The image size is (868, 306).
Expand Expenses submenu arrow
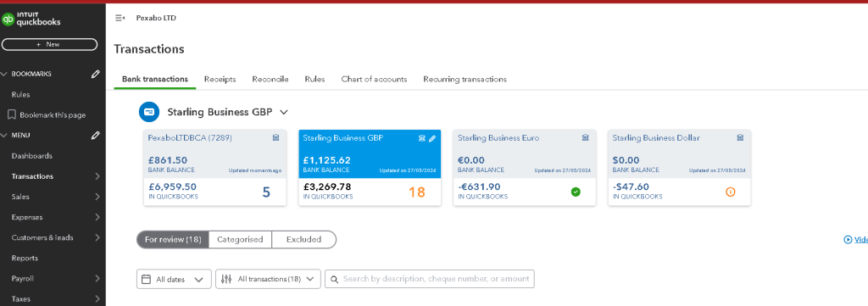97,217
